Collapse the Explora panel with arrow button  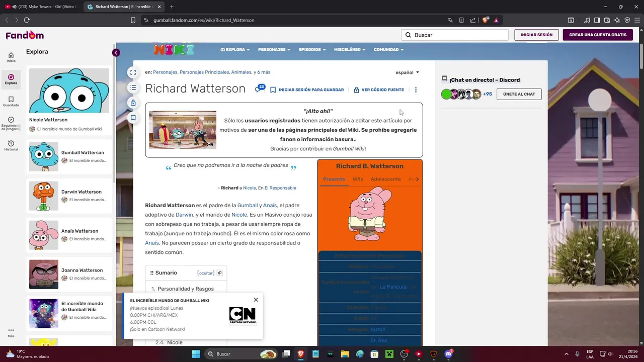tap(116, 53)
